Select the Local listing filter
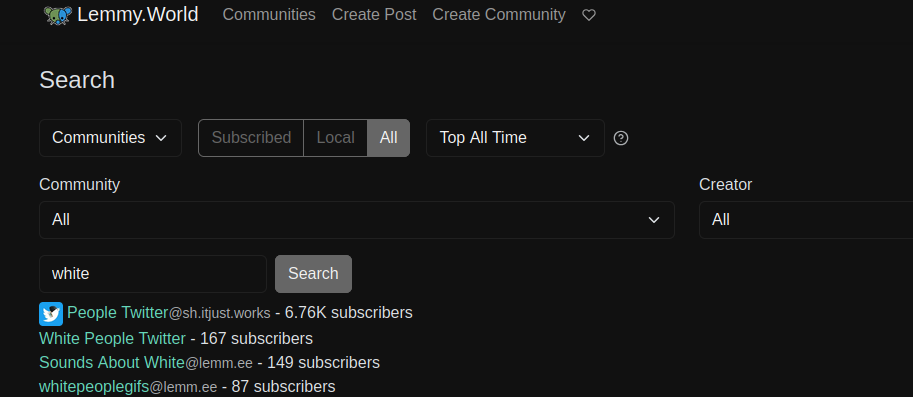Viewport: 913px width, 397px height. (x=335, y=138)
